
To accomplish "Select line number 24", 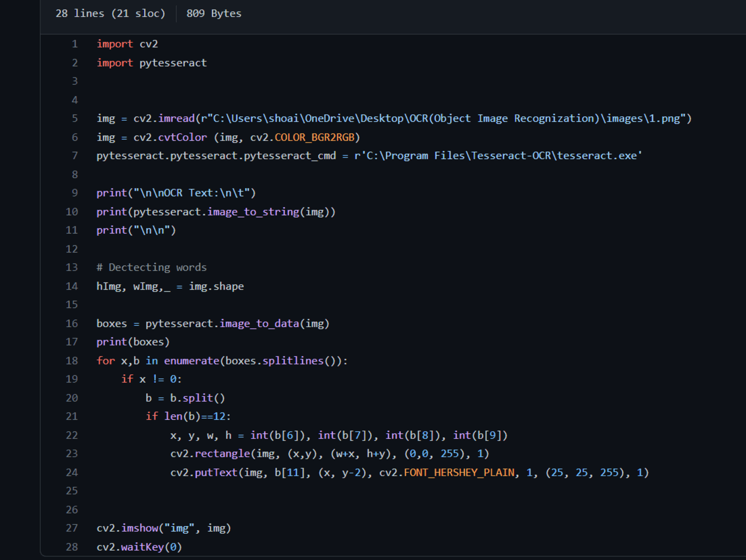I will point(72,473).
